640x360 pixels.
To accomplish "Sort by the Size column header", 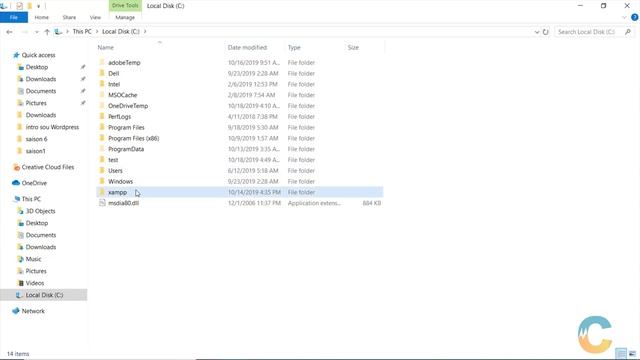I will [x=353, y=47].
